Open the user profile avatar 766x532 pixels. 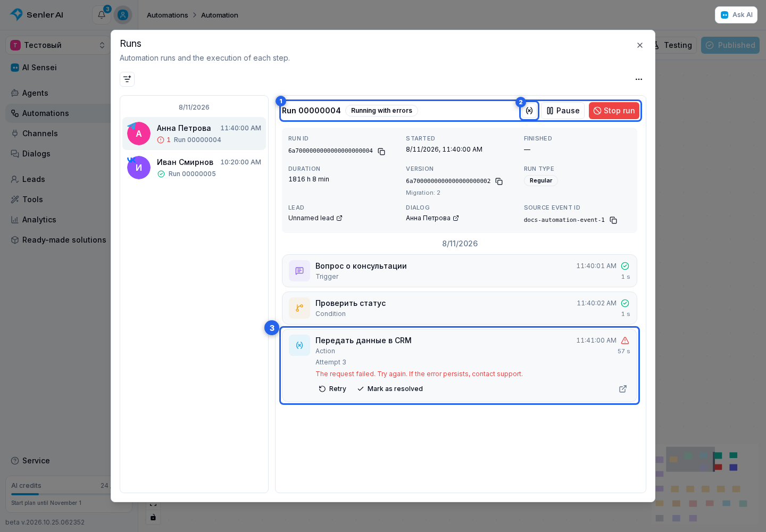123,15
